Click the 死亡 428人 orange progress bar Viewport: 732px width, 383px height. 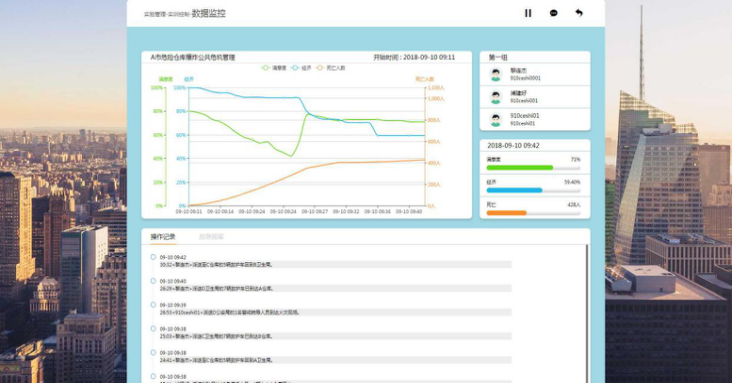(x=533, y=213)
